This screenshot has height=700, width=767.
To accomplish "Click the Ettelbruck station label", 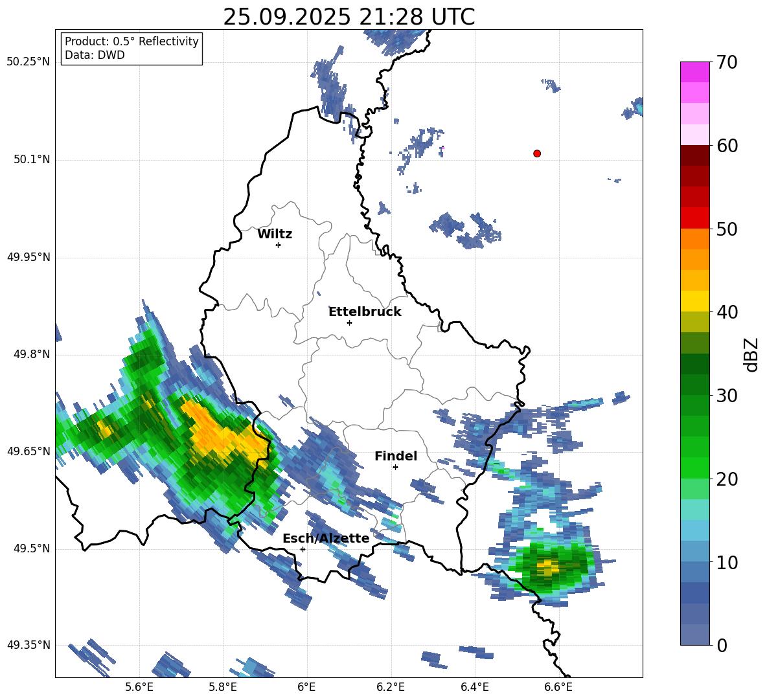I will point(365,312).
